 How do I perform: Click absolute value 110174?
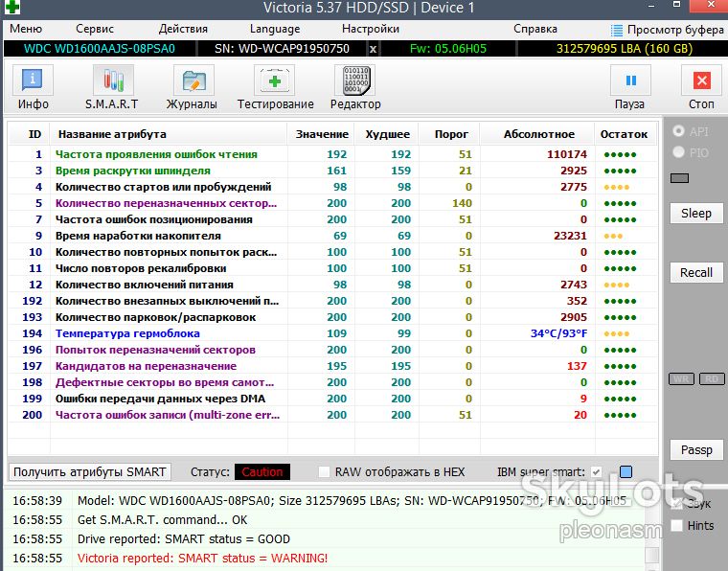click(566, 154)
